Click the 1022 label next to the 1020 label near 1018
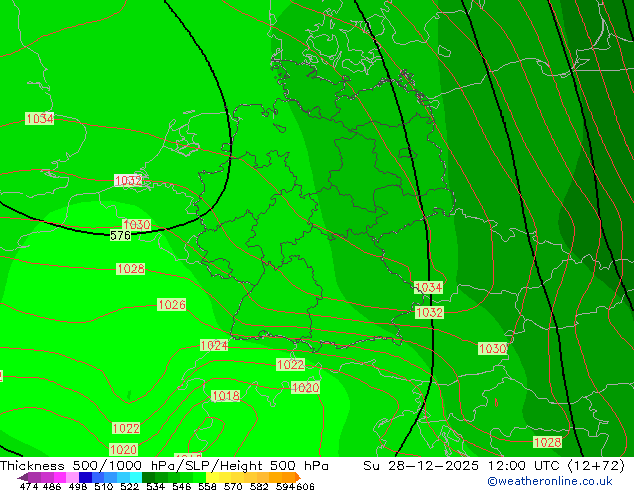 pos(290,364)
